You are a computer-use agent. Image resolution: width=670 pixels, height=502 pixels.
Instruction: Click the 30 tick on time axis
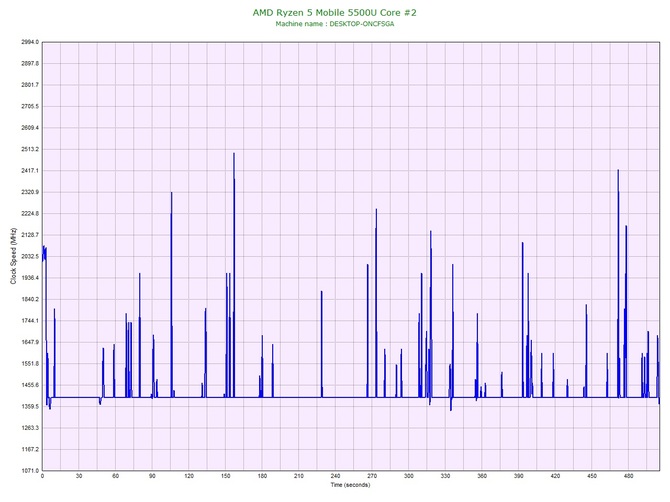(x=79, y=476)
